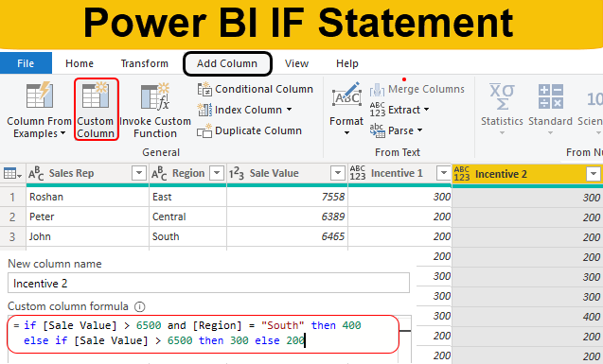Click the Region column type icon

159,174
